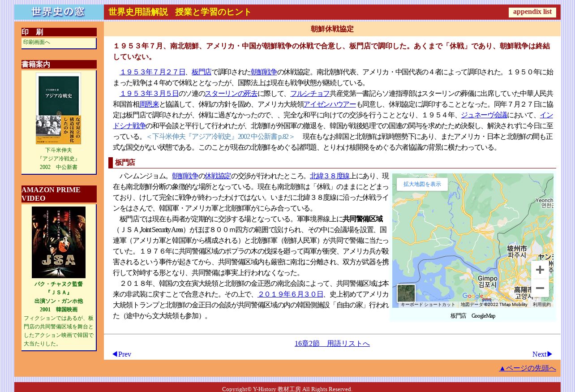This screenshot has height=392, width=575.
Task: Click the bold 共同警備区域 term in text
Action: (x=363, y=219)
